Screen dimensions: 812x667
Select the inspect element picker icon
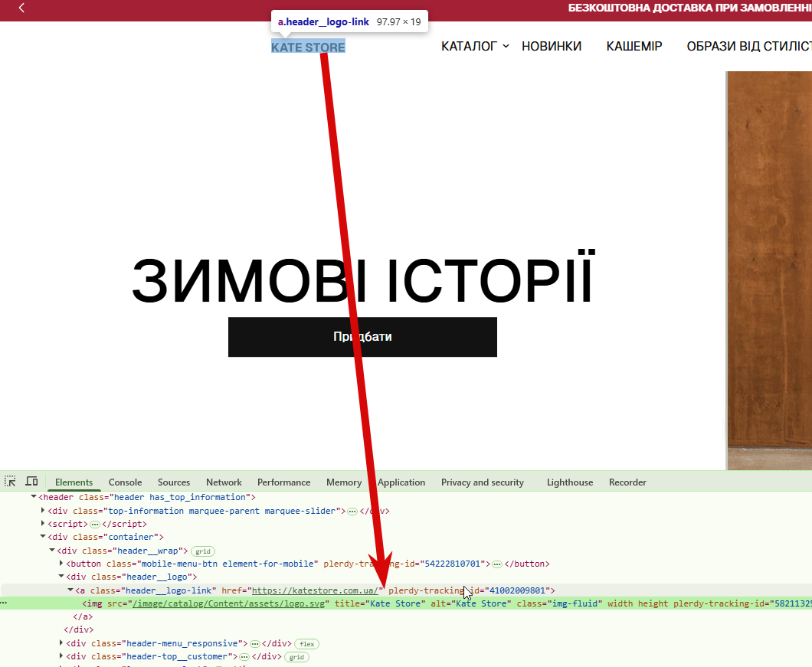click(10, 482)
